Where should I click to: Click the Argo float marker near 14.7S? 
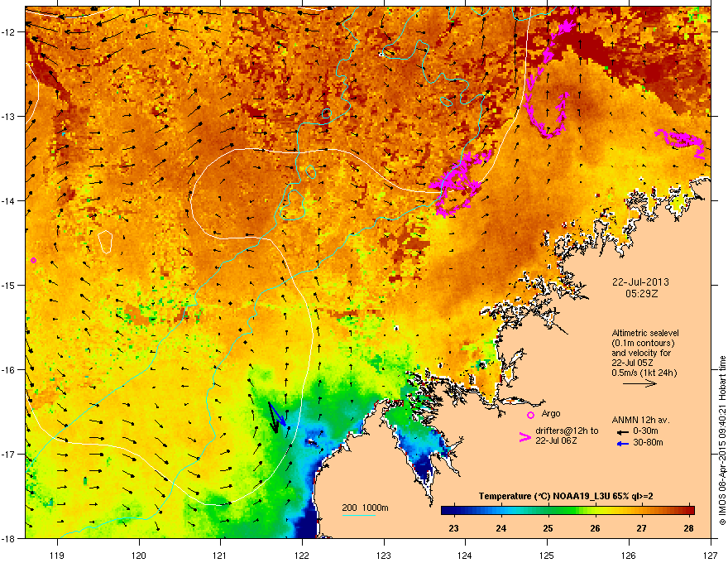(x=33, y=260)
